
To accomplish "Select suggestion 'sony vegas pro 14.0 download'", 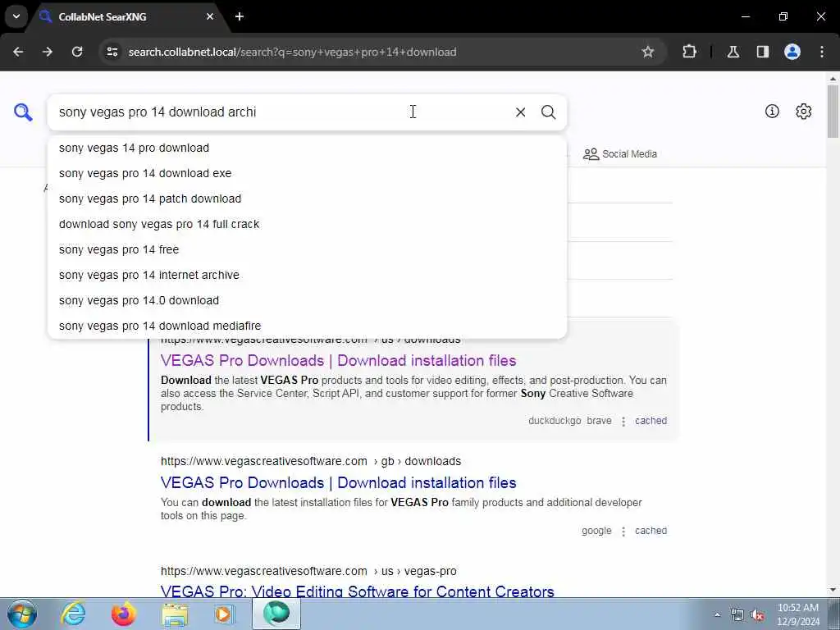I will 307,300.
